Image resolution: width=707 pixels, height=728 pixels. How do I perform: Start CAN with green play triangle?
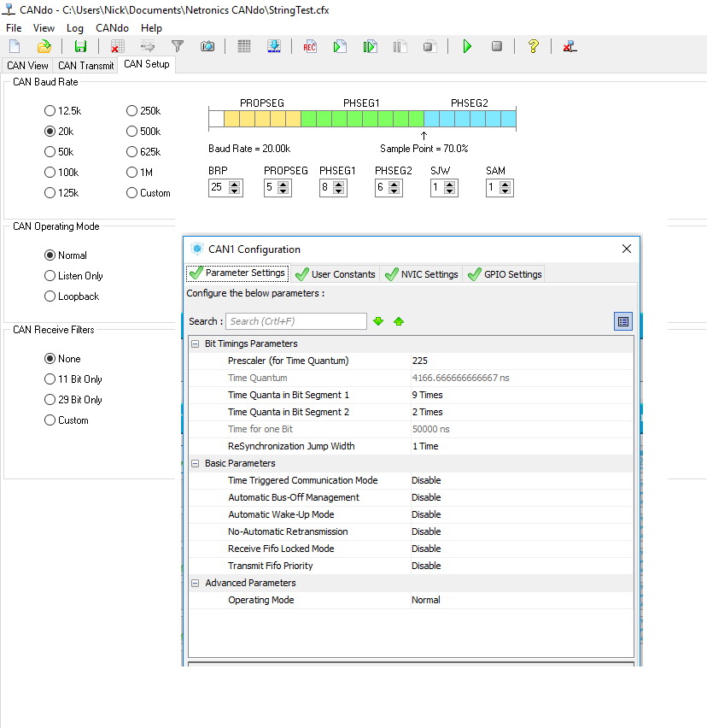(467, 46)
